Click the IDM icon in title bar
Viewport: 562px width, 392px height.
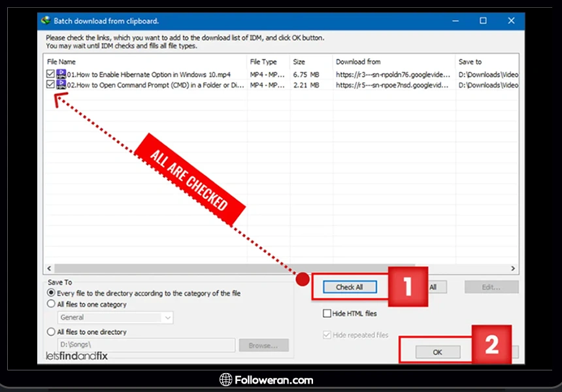45,21
